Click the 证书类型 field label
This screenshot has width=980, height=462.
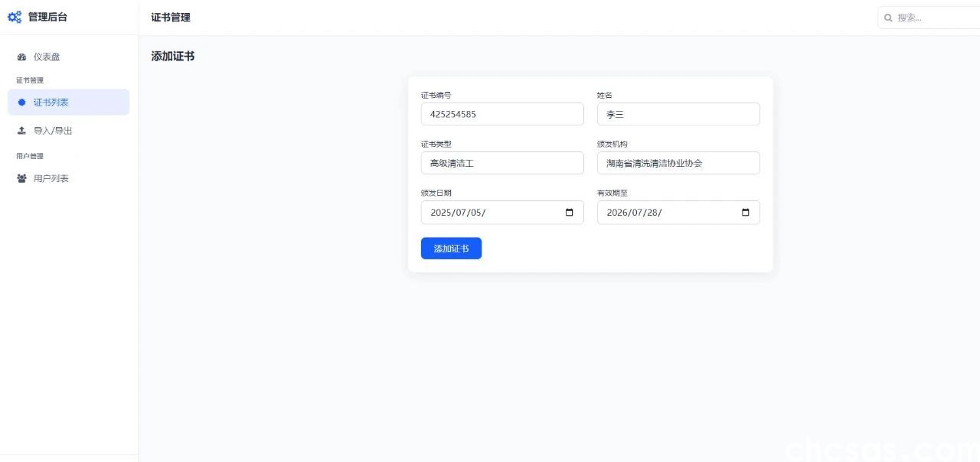pyautogui.click(x=436, y=145)
